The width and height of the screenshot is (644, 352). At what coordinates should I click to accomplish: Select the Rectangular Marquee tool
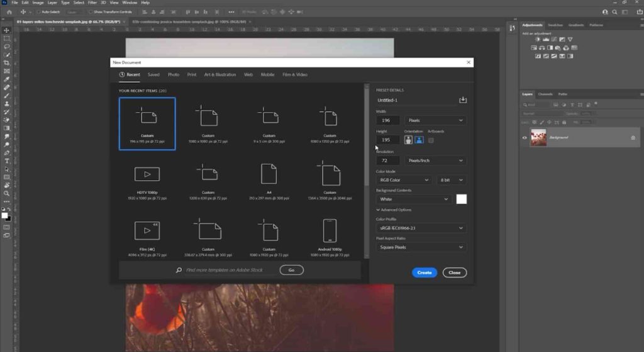pos(6,38)
